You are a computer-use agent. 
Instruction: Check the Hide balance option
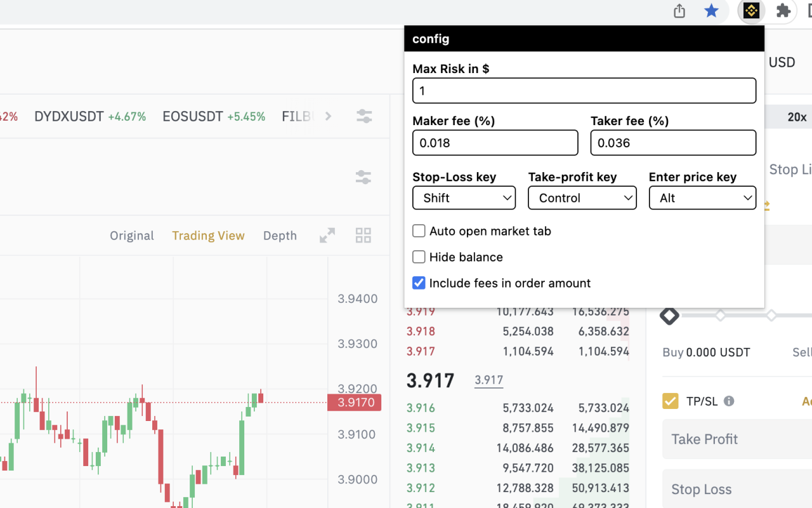[x=419, y=257]
